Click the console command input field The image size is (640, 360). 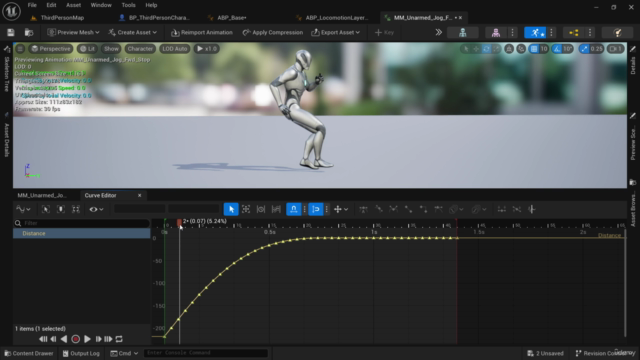pos(206,353)
